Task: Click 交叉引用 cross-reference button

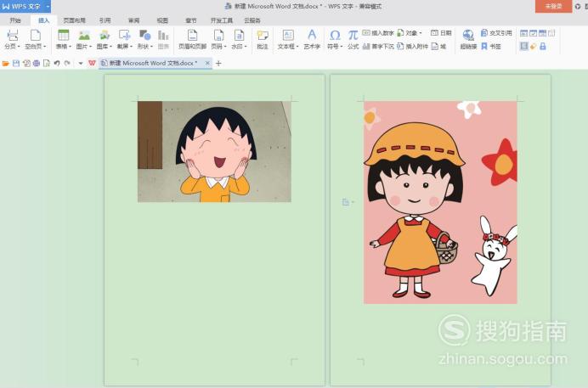Action: click(x=496, y=33)
